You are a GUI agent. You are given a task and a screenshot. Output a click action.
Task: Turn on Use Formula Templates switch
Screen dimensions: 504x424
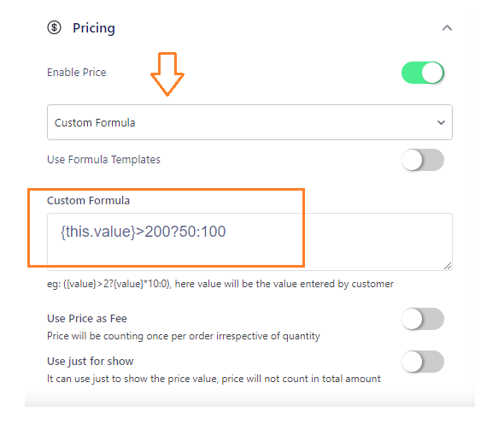pos(423,160)
